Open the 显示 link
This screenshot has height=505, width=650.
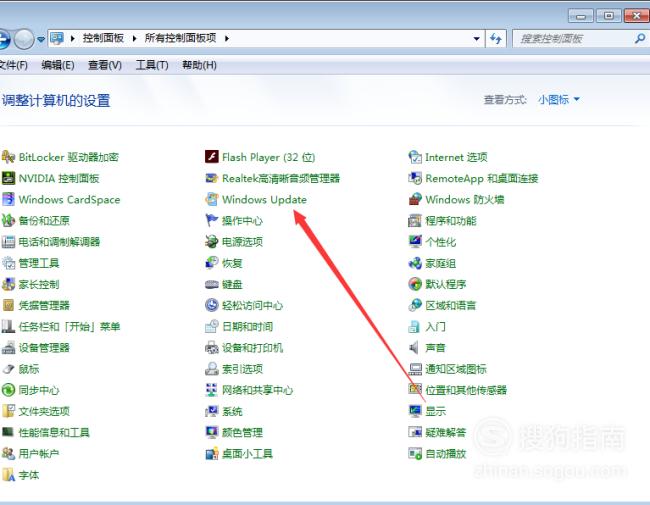tap(435, 411)
